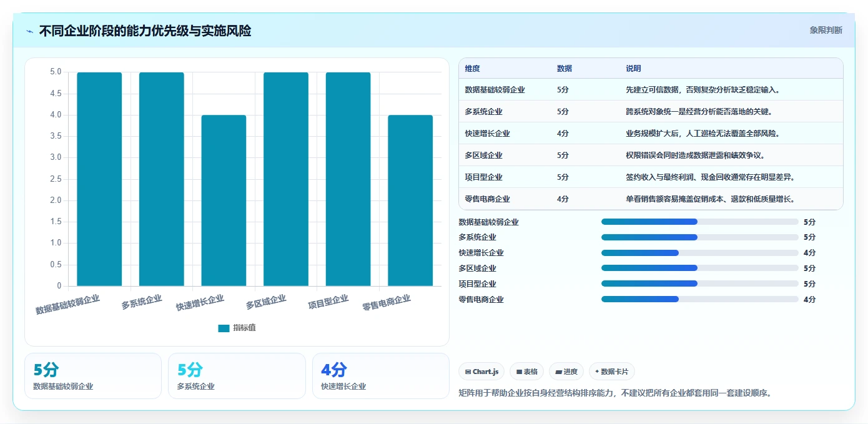868x424 pixels.
Task: Click the 快速增长企业 bar in the chart
Action: click(224, 200)
